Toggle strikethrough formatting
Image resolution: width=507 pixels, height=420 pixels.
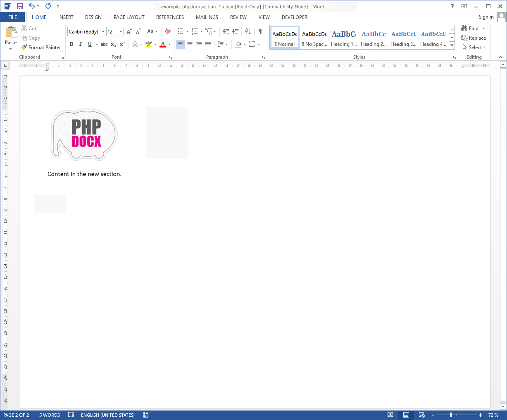(x=104, y=44)
